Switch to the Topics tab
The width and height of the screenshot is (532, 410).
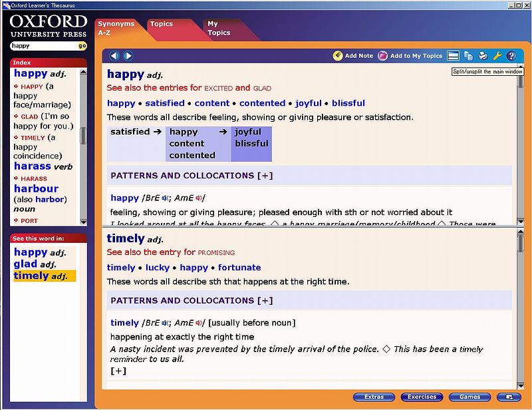(162, 24)
